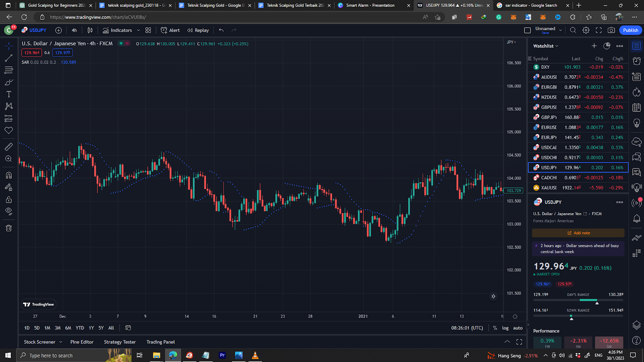
Task: Toggle log scale on price axis
Action: coord(505,328)
